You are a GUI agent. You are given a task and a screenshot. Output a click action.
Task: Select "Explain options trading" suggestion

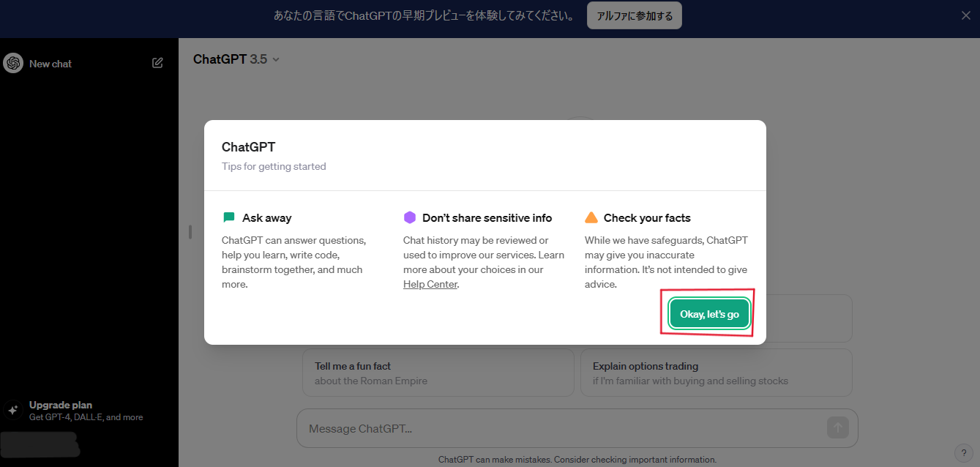click(716, 373)
